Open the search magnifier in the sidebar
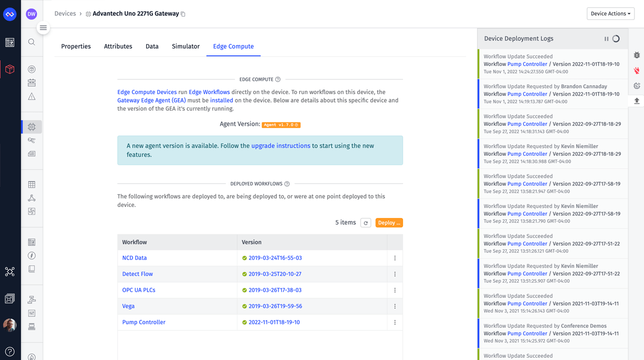The width and height of the screenshot is (644, 360). (32, 42)
